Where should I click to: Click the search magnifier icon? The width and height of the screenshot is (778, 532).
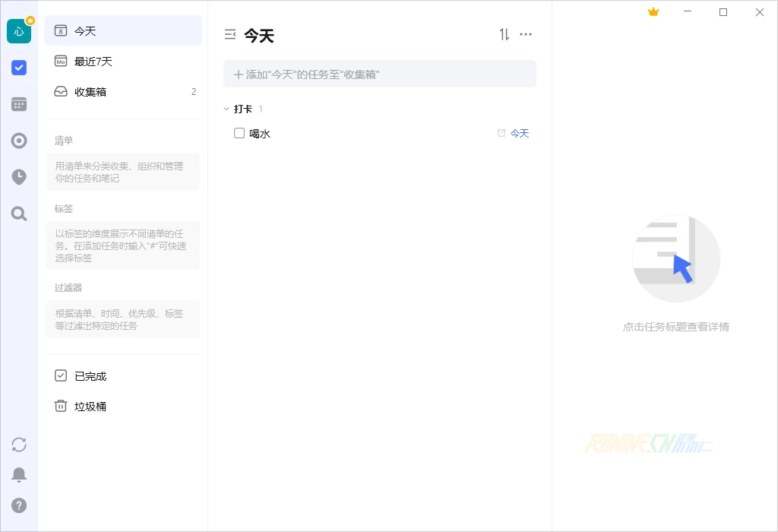(x=19, y=214)
